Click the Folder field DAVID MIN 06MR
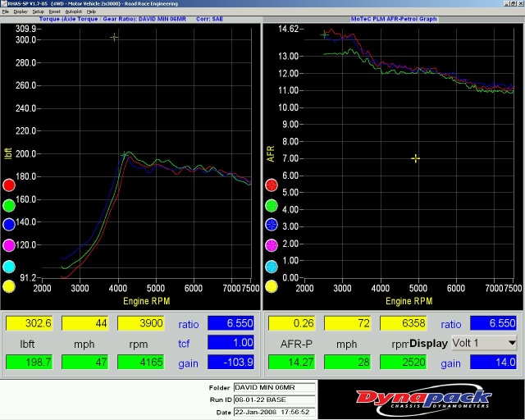Screen dimensions: 525x420 (274, 387)
